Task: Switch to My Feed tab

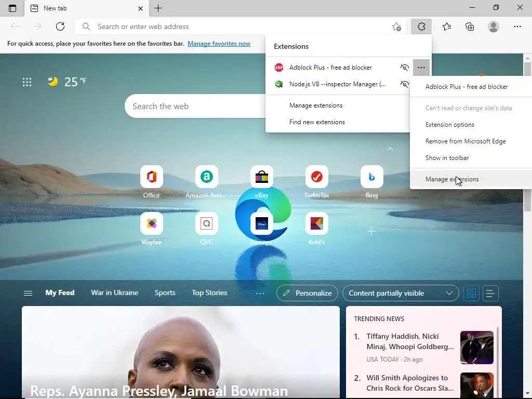Action: coord(60,293)
